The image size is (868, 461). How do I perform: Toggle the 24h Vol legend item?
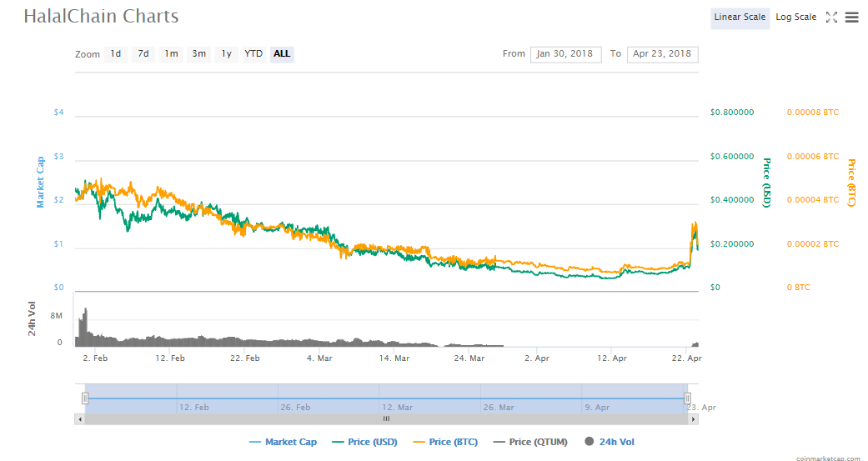click(610, 442)
